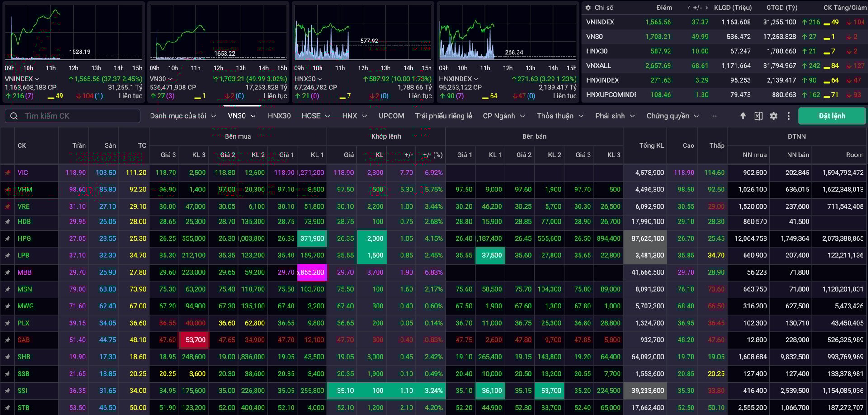Click the Excel export icon
The image size is (868, 415).
click(758, 116)
